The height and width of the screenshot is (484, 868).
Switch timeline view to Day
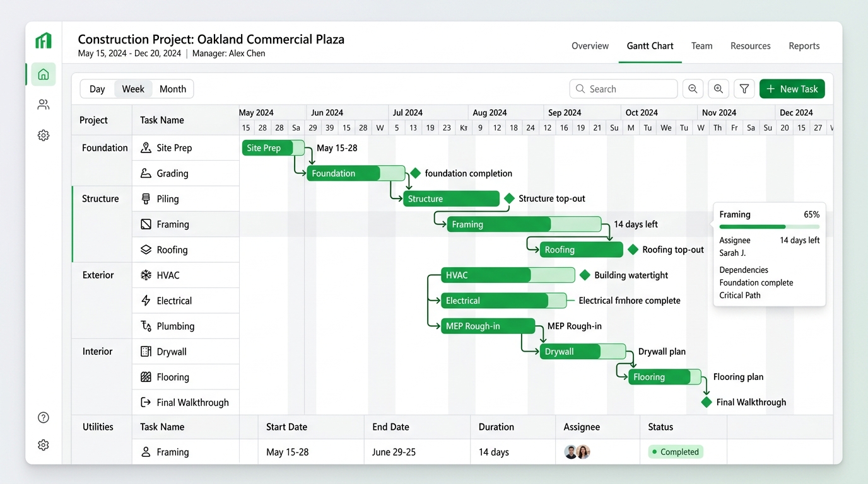(97, 89)
